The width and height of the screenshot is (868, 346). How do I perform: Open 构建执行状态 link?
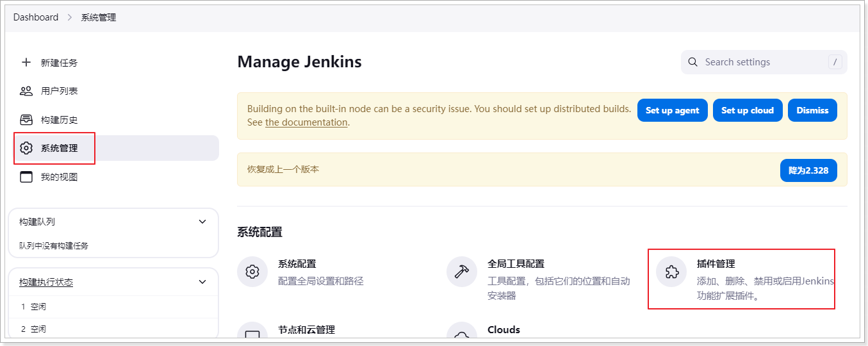coord(46,282)
